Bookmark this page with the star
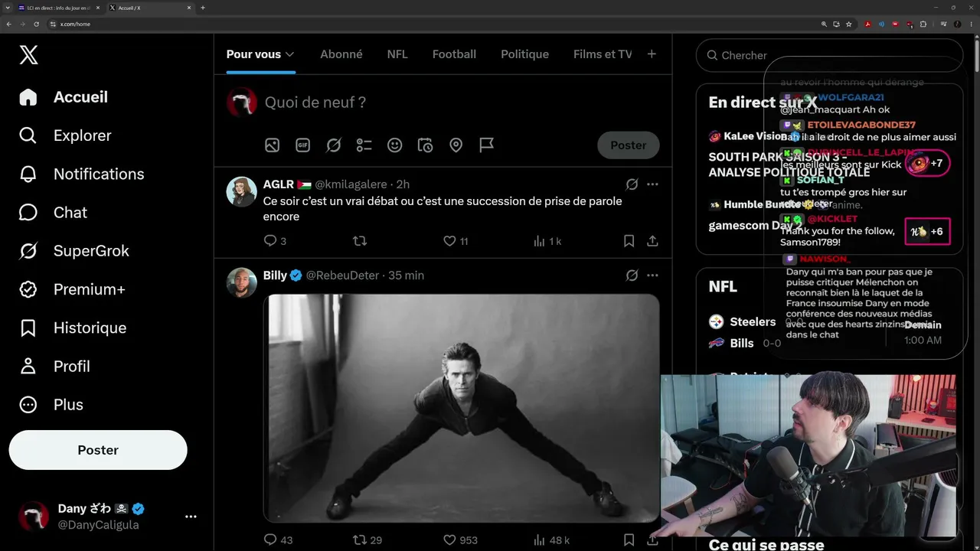Viewport: 980px width, 551px height. tap(848, 24)
